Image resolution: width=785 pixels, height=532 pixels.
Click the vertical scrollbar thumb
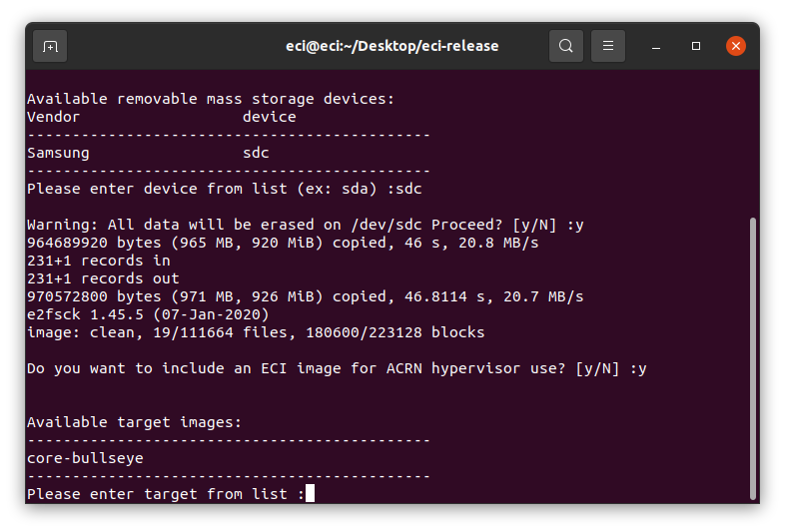(752, 358)
